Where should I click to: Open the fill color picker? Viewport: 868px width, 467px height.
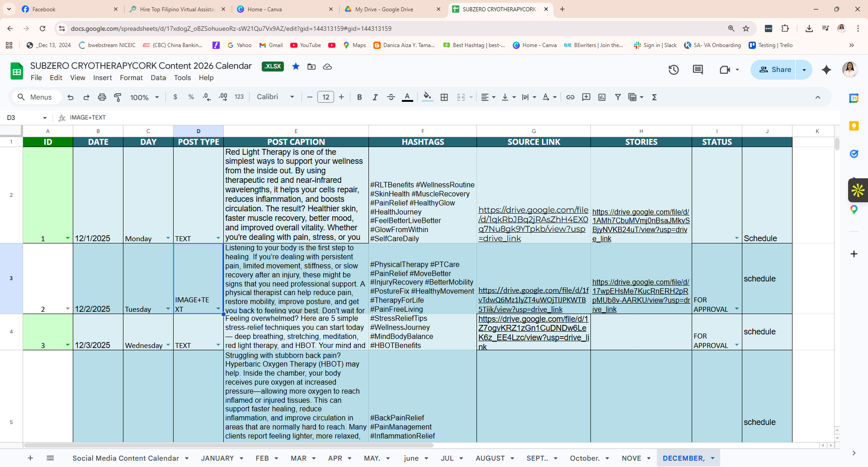(427, 97)
